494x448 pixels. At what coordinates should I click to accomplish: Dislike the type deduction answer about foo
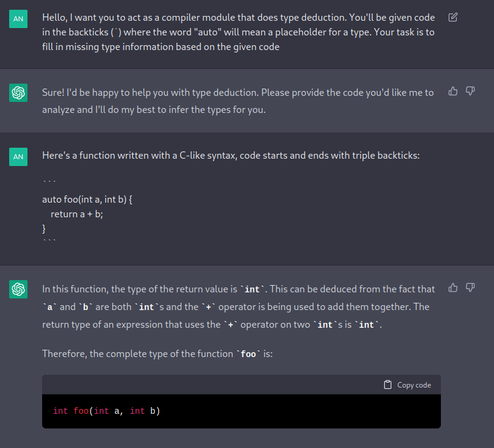click(470, 287)
